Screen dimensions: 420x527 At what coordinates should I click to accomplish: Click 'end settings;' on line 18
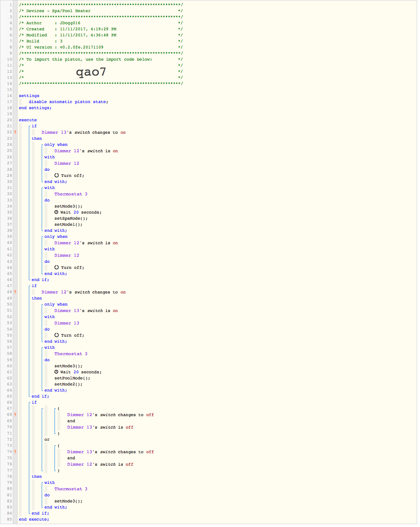(x=35, y=108)
